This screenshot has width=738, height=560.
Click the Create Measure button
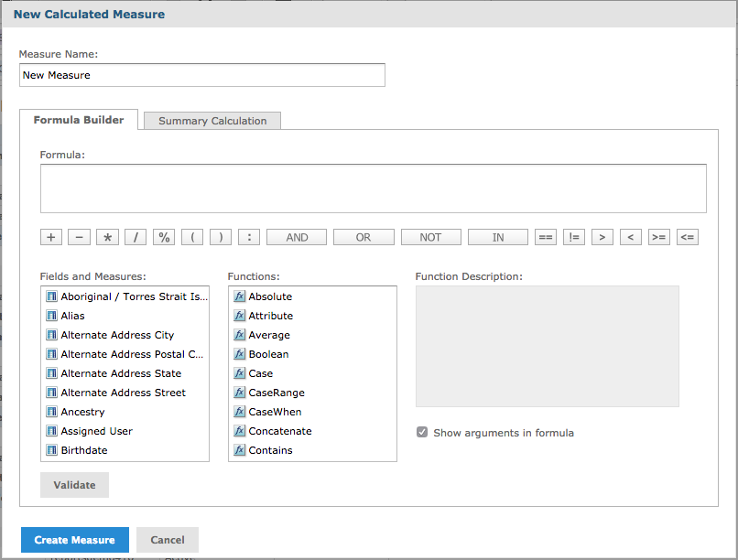pos(75,540)
